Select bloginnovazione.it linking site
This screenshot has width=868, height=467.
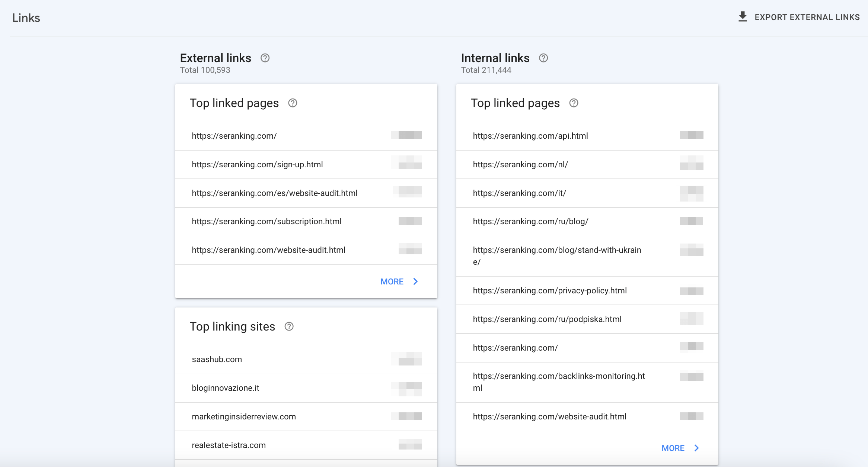click(306, 388)
